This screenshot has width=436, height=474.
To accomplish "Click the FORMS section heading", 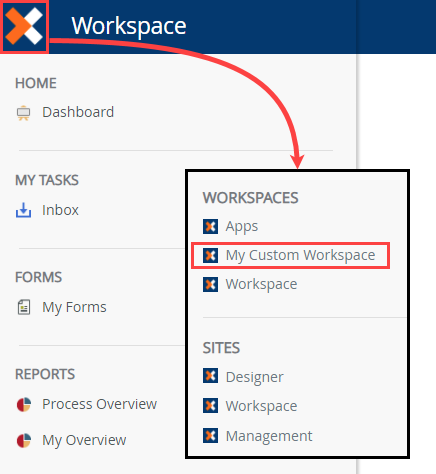I will click(38, 277).
